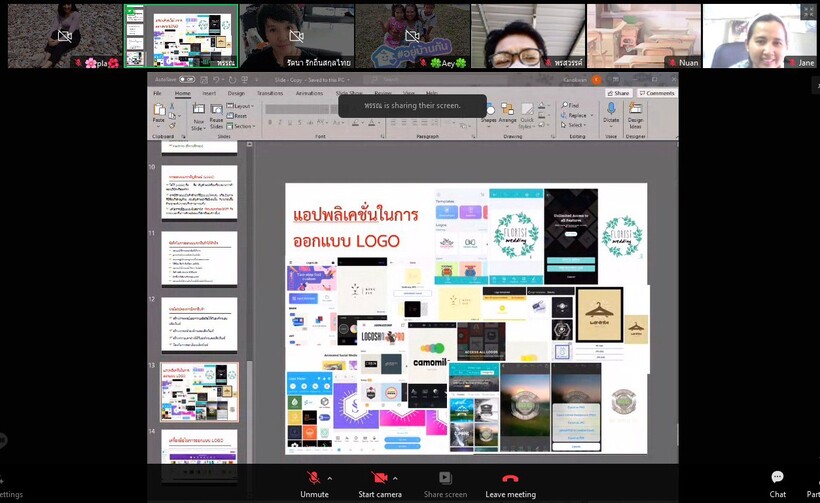Switch to the Animations tab

309,93
